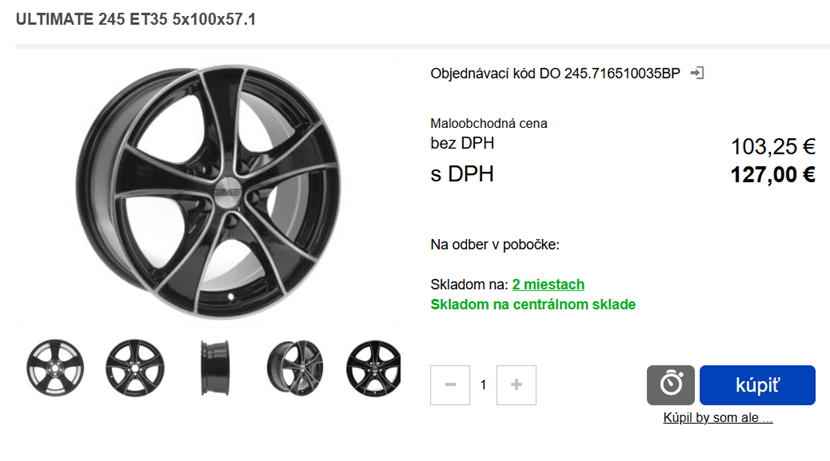The image size is (830, 461).
Task: Click the arrow icon beside the order code
Action: [x=698, y=73]
